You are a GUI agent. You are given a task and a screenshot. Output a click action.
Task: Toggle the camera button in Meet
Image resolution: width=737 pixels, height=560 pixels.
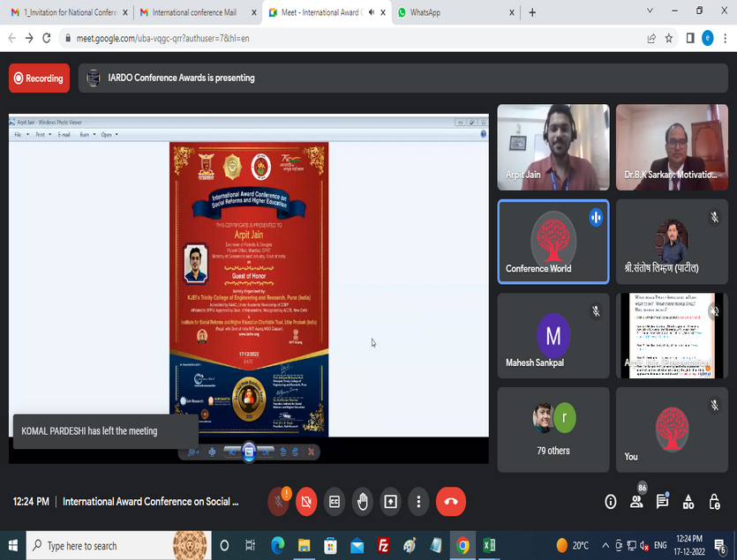tap(306, 502)
